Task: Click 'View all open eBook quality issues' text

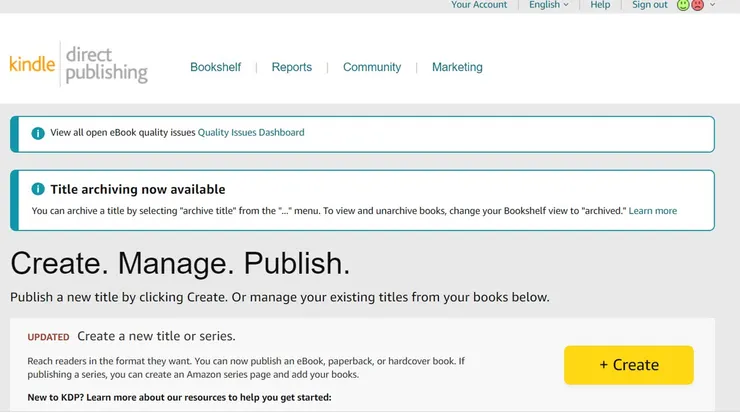Action: pos(123,133)
